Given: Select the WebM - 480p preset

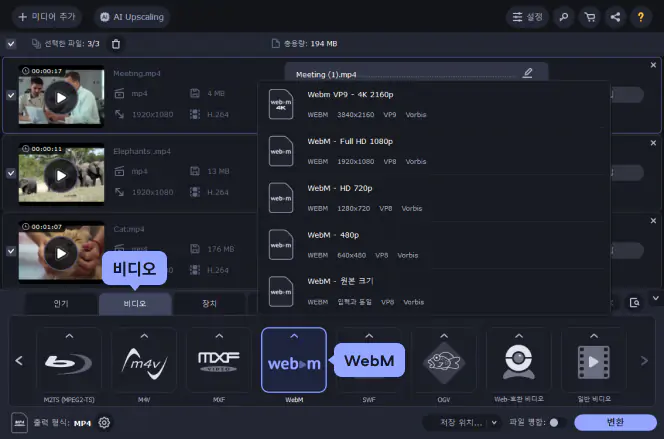Looking at the screenshot, I should (x=434, y=245).
